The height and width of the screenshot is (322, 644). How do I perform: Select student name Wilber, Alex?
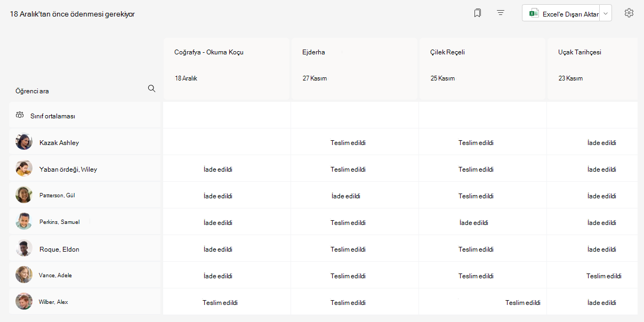point(53,302)
